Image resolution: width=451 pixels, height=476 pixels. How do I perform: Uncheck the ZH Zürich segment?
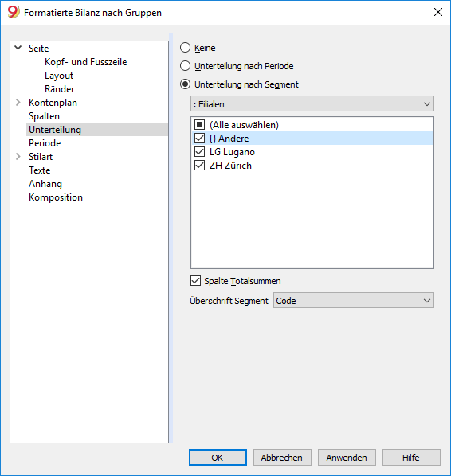click(200, 165)
